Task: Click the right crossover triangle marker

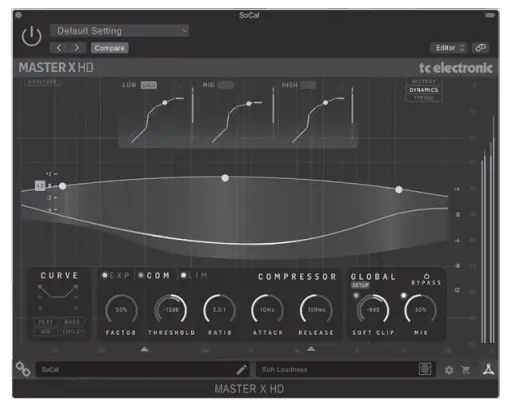Action: [311, 349]
